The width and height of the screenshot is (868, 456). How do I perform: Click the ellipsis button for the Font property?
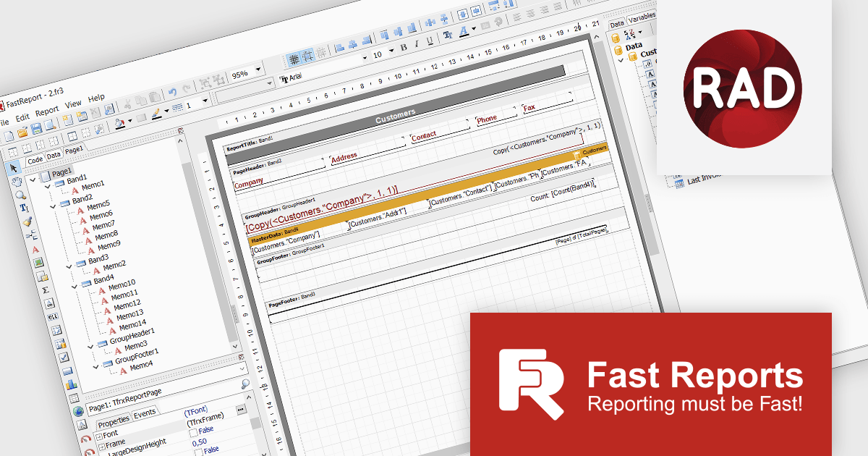240,410
